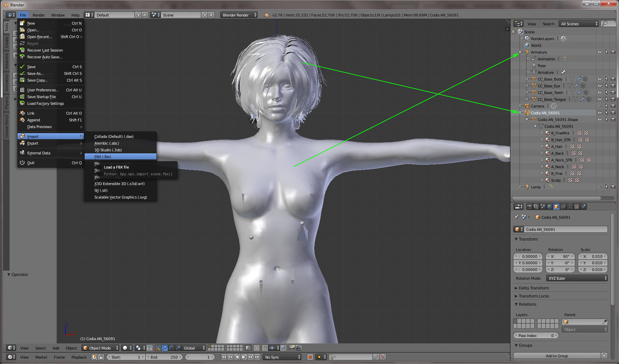Collapse the Relations panel
This screenshot has height=364, width=619.
point(527,304)
